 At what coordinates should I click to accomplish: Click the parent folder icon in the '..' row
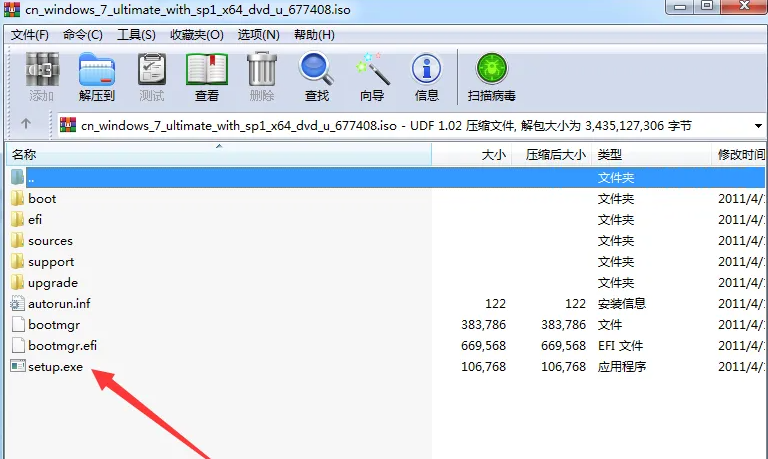[17, 177]
